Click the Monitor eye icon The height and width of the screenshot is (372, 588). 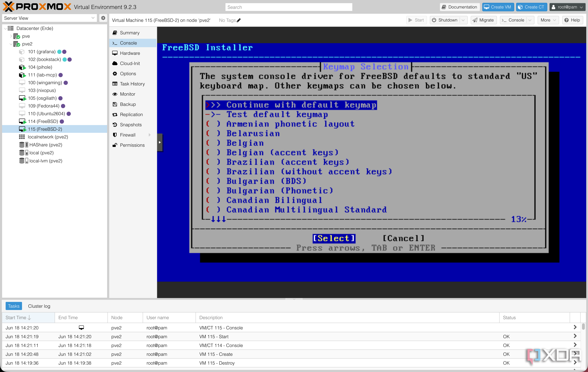115,94
